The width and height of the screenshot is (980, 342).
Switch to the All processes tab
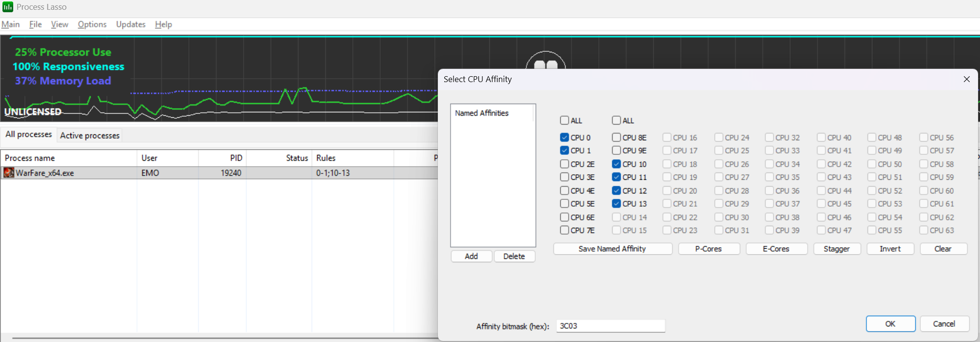click(29, 134)
